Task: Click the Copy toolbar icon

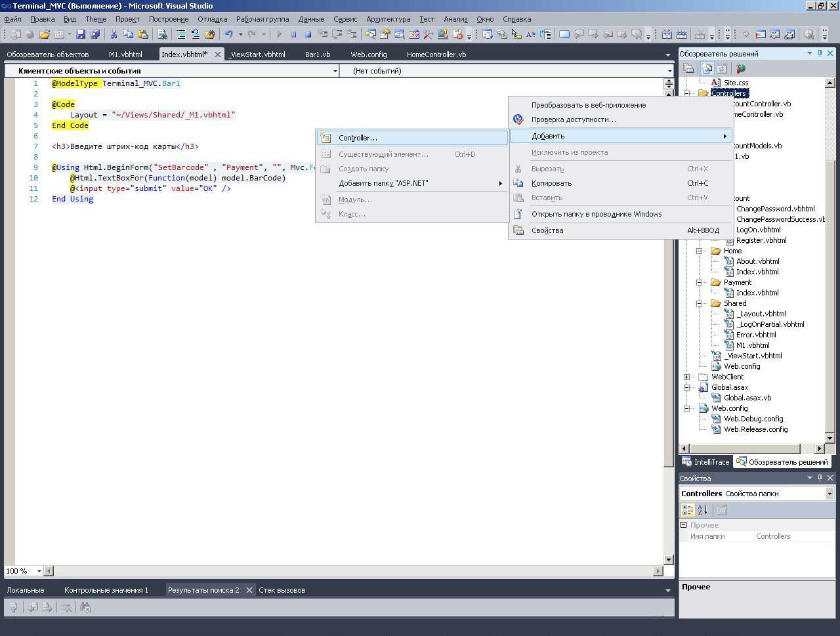Action: point(128,34)
